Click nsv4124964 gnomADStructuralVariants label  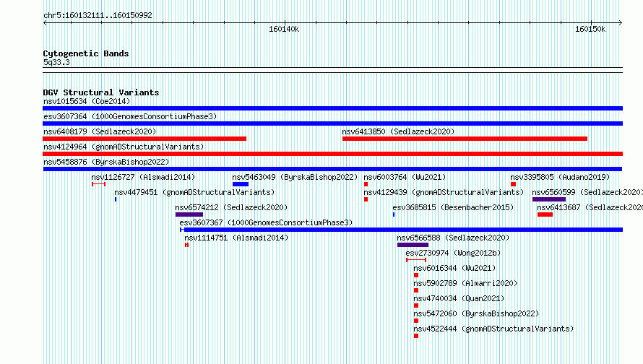(x=124, y=147)
